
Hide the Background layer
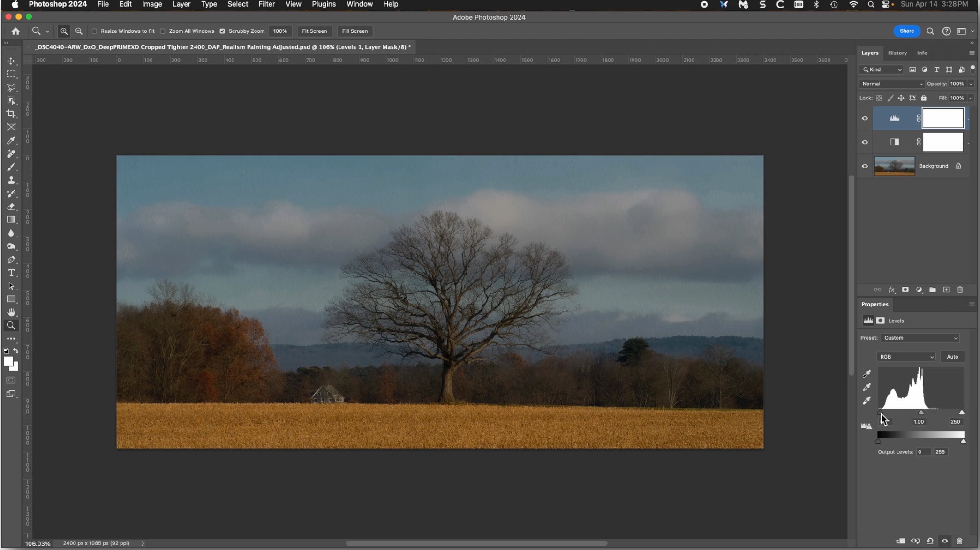865,166
